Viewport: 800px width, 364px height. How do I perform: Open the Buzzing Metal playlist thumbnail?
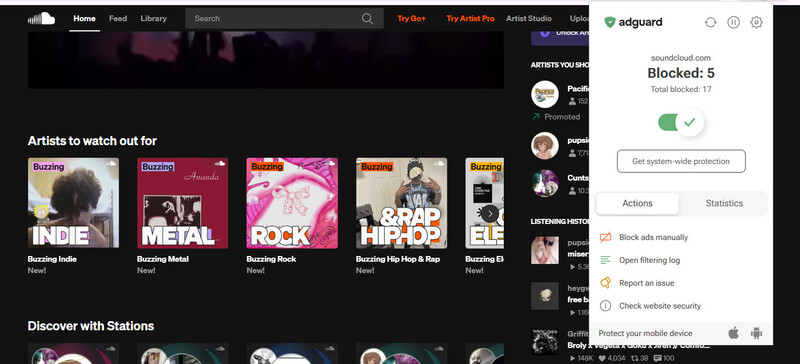click(183, 203)
